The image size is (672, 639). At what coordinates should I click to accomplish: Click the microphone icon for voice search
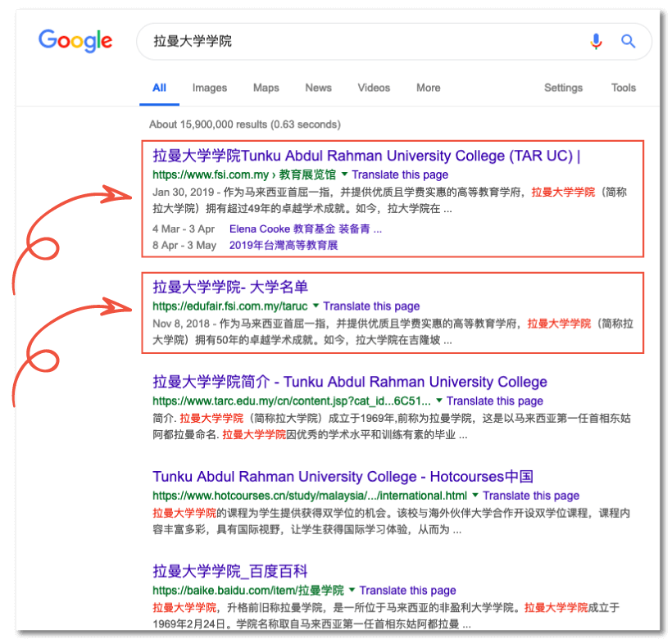pos(597,43)
